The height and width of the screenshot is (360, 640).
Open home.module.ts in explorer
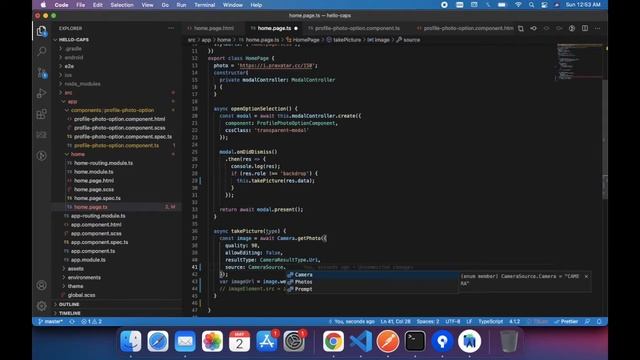click(x=93, y=172)
